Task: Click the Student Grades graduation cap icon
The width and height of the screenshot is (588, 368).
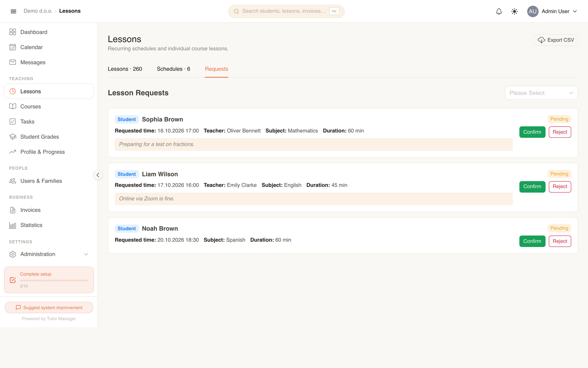Action: coord(13,137)
